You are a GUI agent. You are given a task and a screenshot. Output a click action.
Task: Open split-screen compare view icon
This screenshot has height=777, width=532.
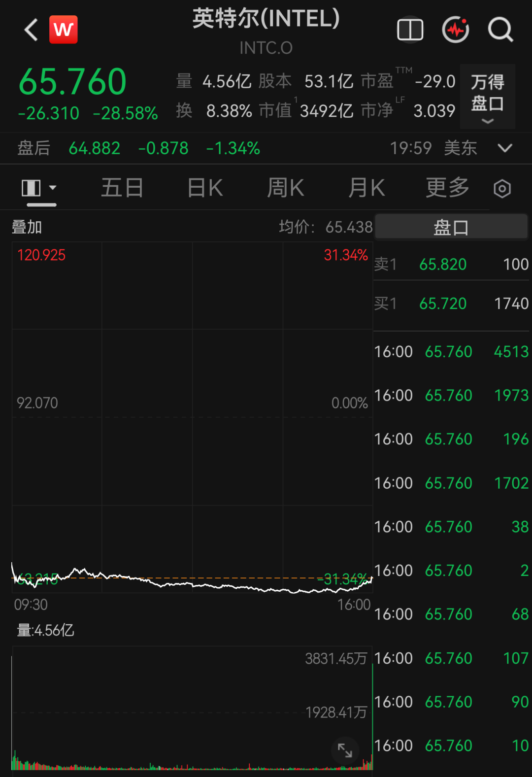[x=410, y=30]
